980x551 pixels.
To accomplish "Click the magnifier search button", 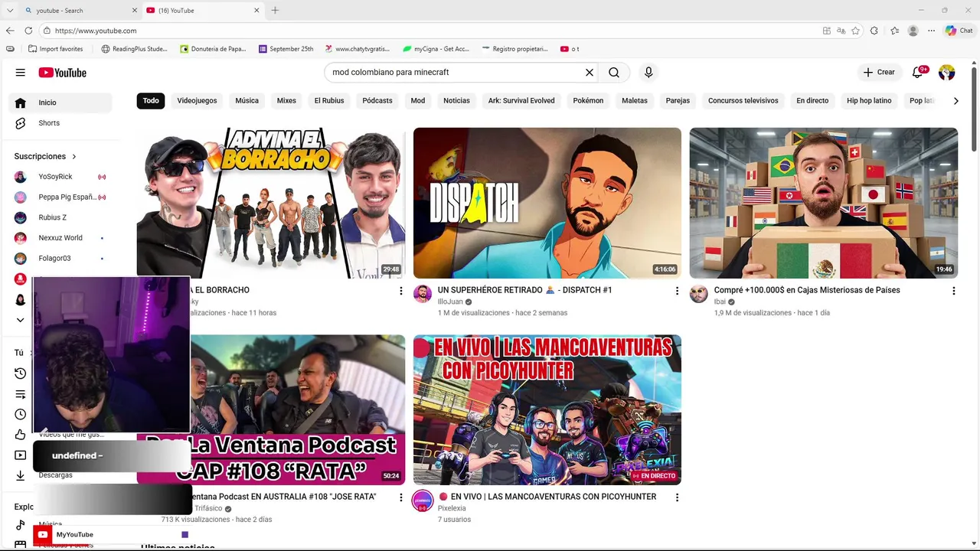I will tap(614, 73).
